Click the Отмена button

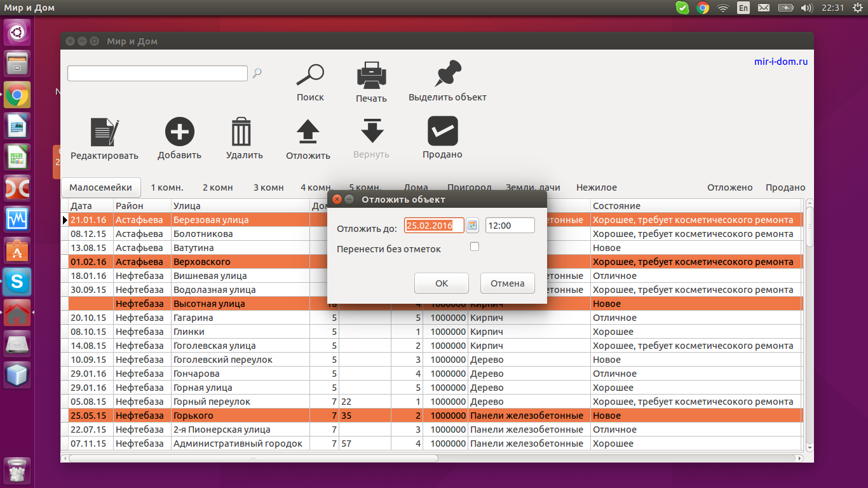[x=508, y=283]
